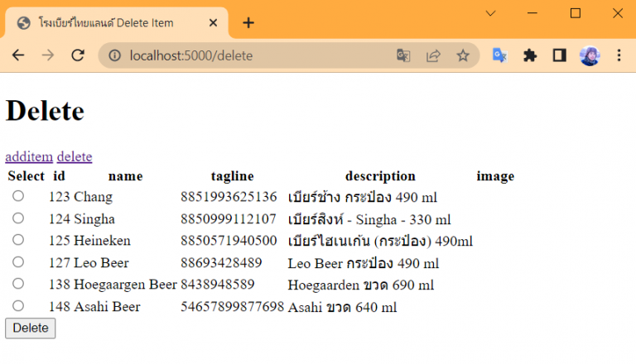Viewport: 636px width, 364px height.
Task: Reload the page with the refresh icon
Action: click(78, 55)
